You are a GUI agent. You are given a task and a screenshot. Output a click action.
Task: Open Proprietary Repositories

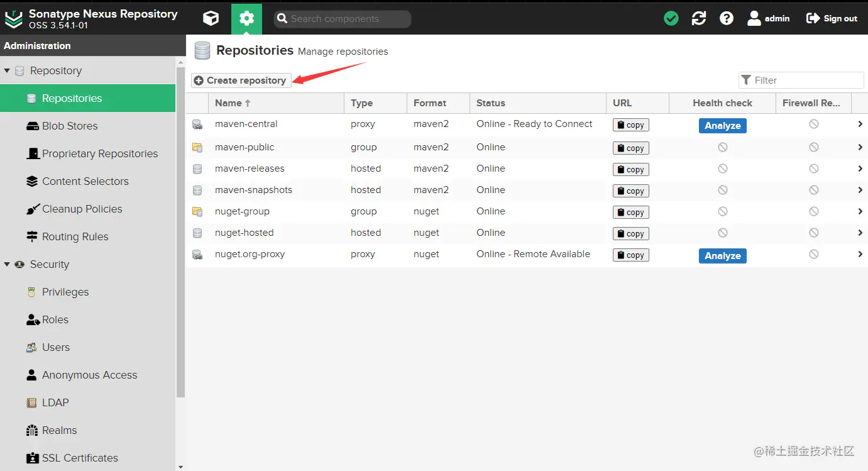click(x=88, y=153)
